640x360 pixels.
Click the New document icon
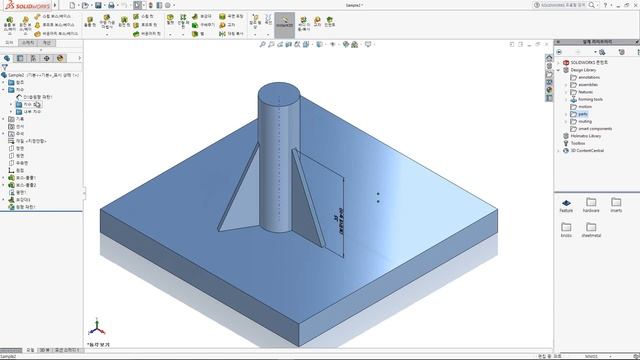pyautogui.click(x=72, y=5)
